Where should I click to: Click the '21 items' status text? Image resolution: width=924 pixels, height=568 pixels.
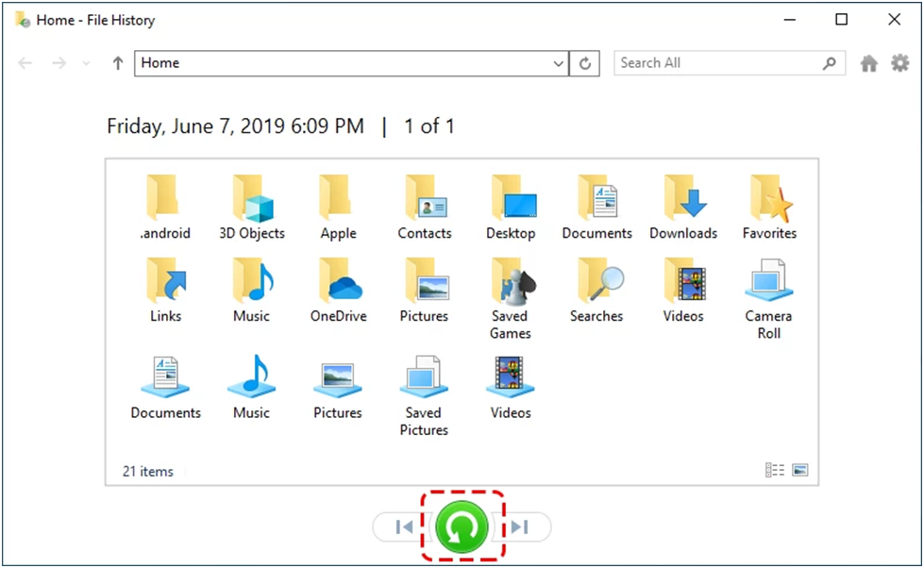pos(147,472)
